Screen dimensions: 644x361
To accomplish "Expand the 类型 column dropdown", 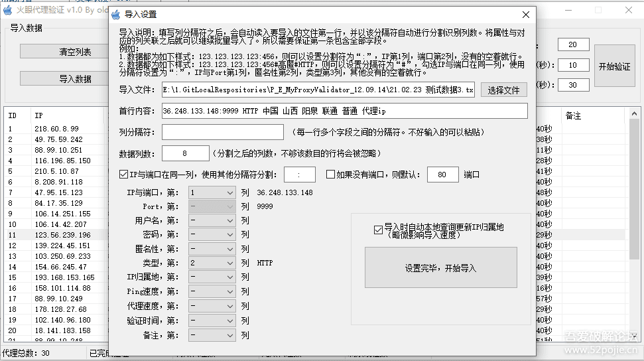I will (212, 263).
